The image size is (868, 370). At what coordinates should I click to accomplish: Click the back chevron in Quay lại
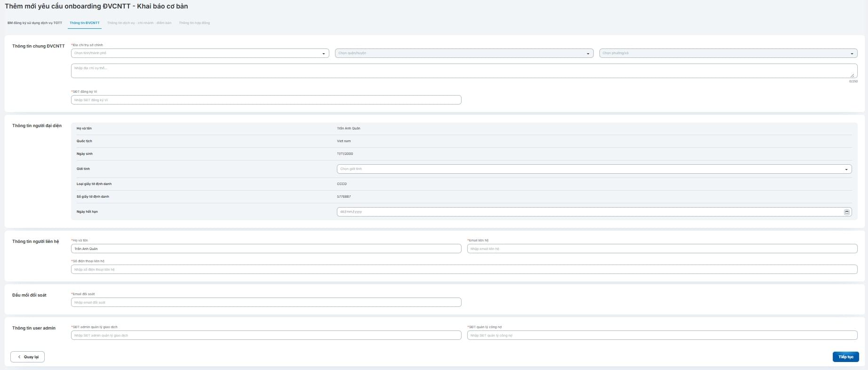pos(19,357)
